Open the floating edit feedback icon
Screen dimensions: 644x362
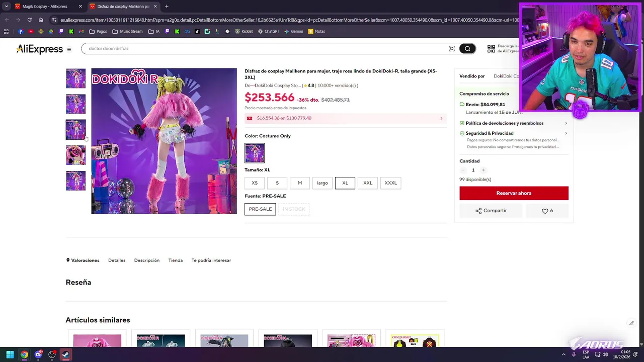631,323
